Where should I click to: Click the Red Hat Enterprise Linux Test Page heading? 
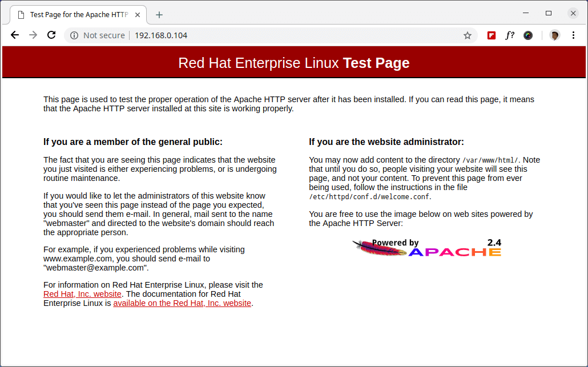pos(294,63)
